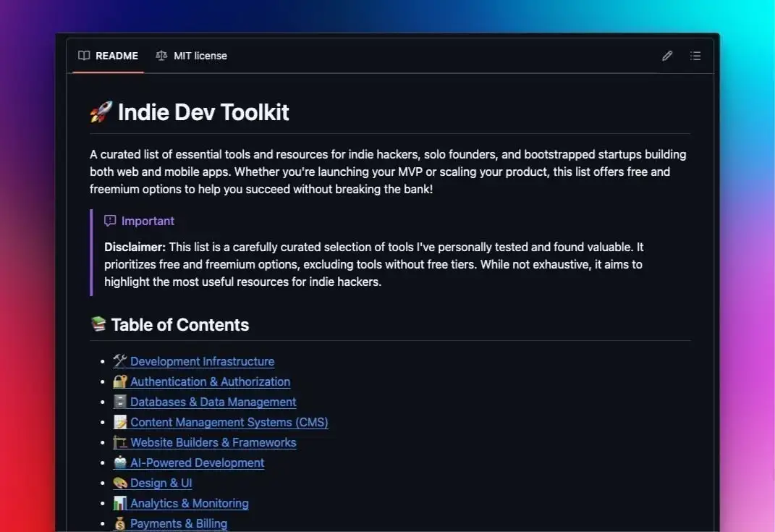Viewport: 775px width, 532px height.
Task: Open the Databases & Data Management link
Action: click(x=213, y=402)
